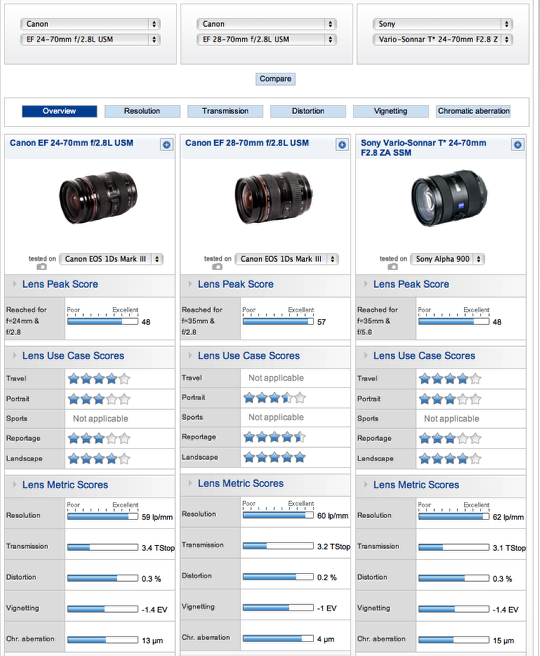The width and height of the screenshot is (540, 656).
Task: Click distortion bar showing 0.2 %
Action: click(278, 577)
